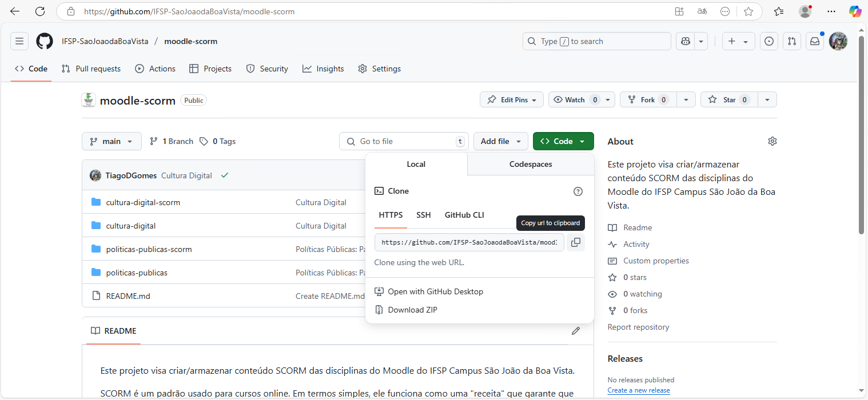View the 1 Branch link
The height and width of the screenshot is (400, 868).
pyautogui.click(x=172, y=141)
